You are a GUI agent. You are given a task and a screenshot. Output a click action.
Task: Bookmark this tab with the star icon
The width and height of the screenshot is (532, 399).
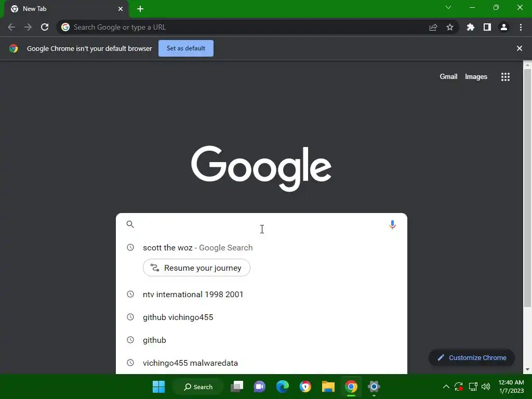pyautogui.click(x=450, y=27)
